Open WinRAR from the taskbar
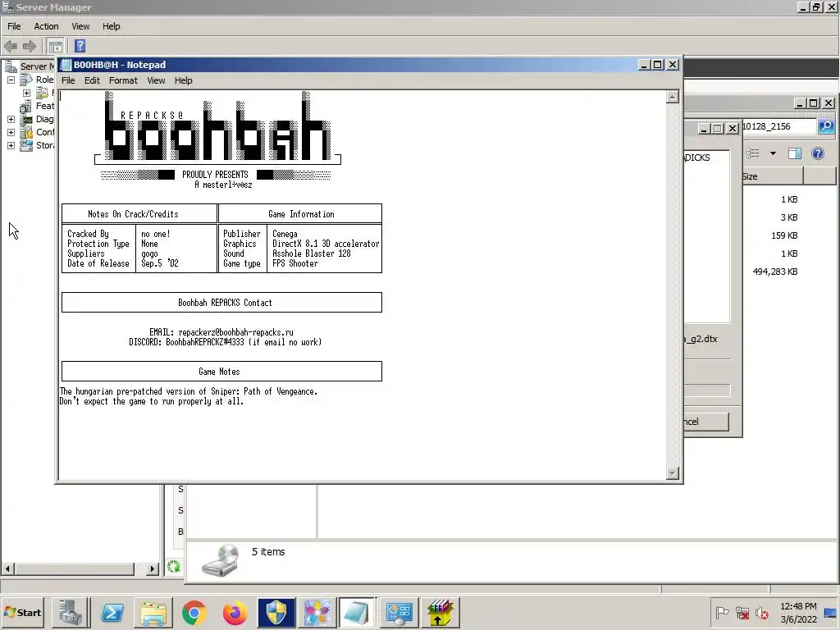840x630 pixels. pos(440,612)
